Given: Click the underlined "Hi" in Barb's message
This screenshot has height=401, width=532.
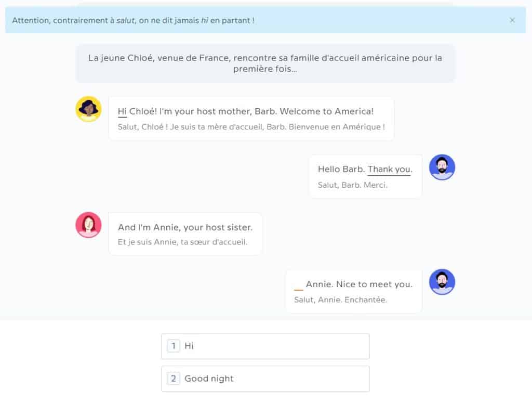Looking at the screenshot, I should pos(122,111).
